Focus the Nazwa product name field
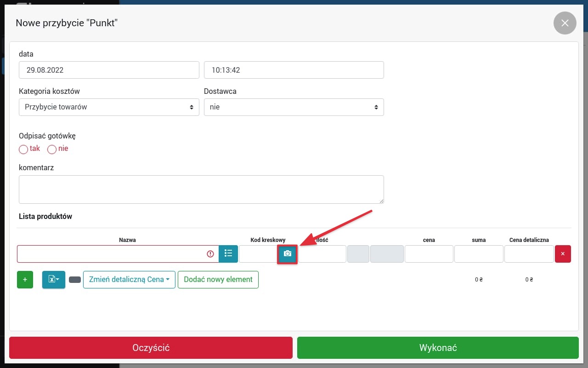This screenshot has height=368, width=588. pyautogui.click(x=113, y=254)
